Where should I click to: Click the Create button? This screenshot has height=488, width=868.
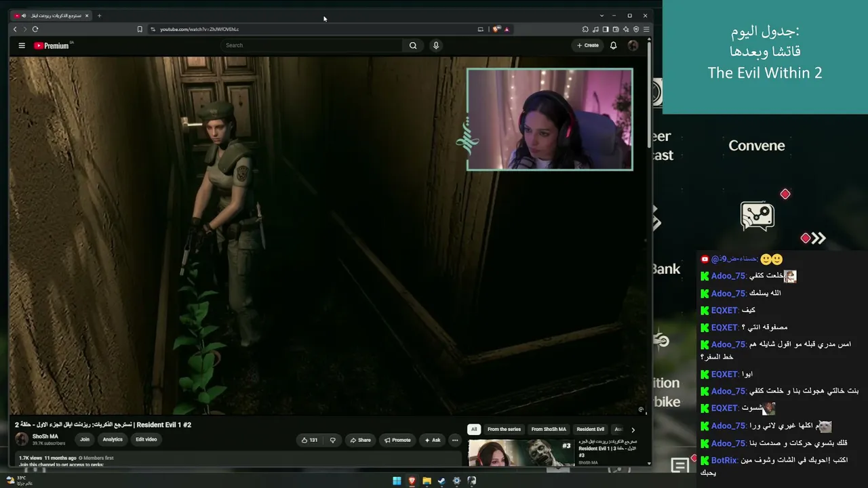click(x=588, y=45)
